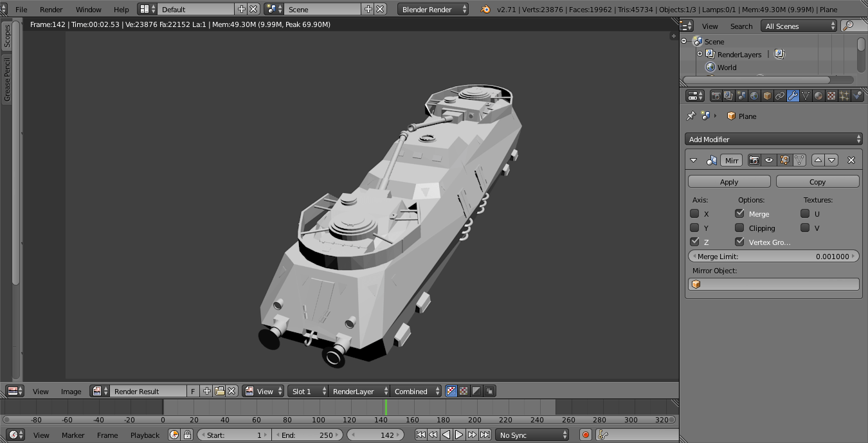Viewport: 868px width, 443px height.
Task: Enable the Clipping option
Action: (739, 228)
